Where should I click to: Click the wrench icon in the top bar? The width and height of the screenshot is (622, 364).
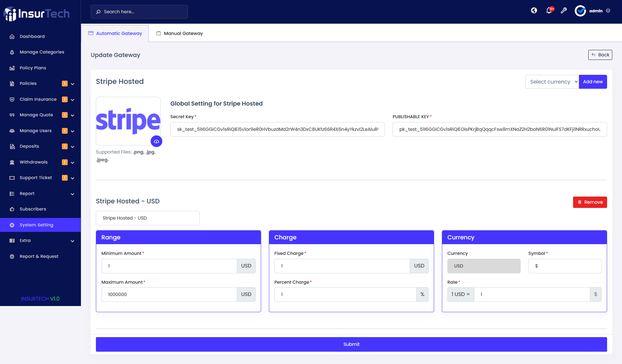pyautogui.click(x=564, y=11)
